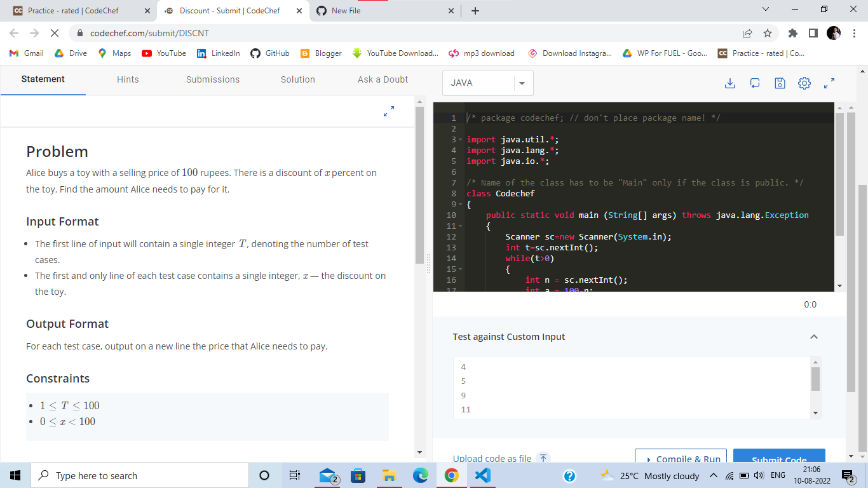The height and width of the screenshot is (488, 868).
Task: Open the Solution tab
Action: (x=297, y=79)
